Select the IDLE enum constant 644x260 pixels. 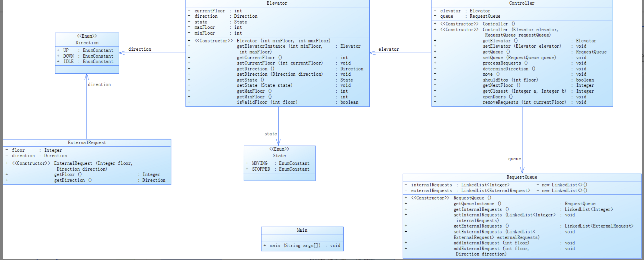point(85,61)
